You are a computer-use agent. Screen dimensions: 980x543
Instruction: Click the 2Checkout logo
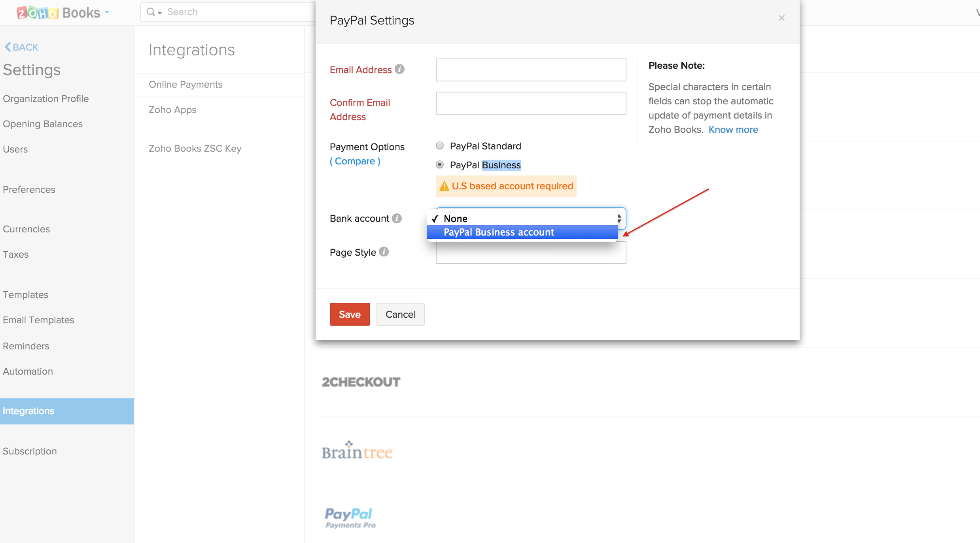coord(361,382)
